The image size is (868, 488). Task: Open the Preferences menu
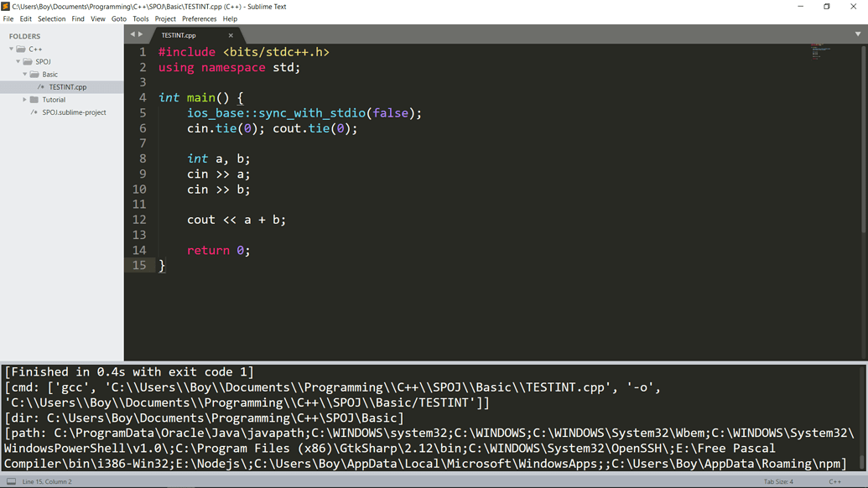pos(199,18)
